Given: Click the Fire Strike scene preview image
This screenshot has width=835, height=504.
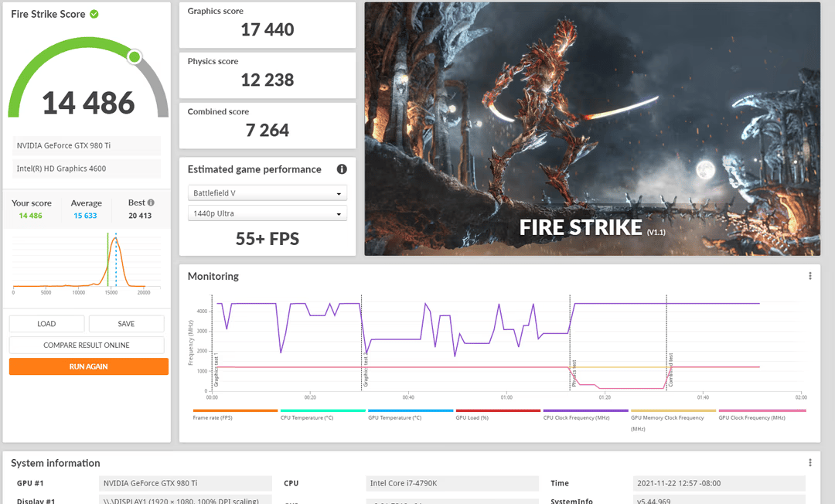Looking at the screenshot, I should 592,129.
